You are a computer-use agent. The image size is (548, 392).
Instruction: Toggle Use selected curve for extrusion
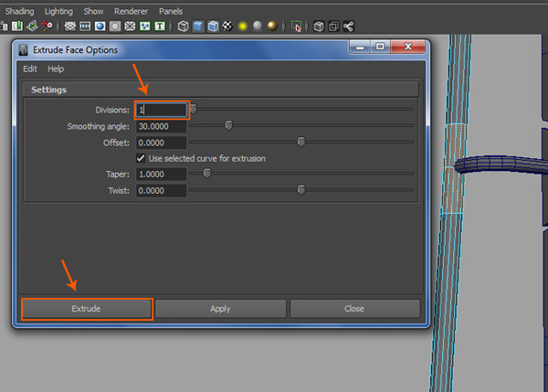(141, 158)
